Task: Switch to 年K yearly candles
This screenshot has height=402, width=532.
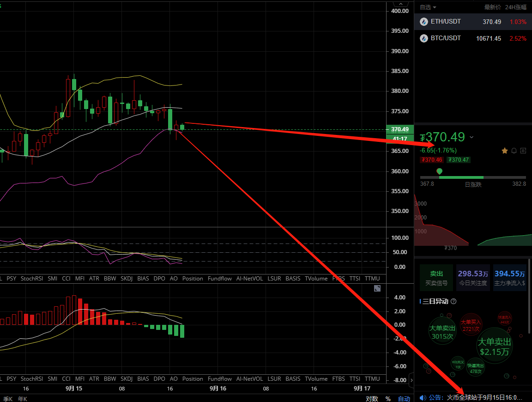Action: pyautogui.click(x=22, y=399)
